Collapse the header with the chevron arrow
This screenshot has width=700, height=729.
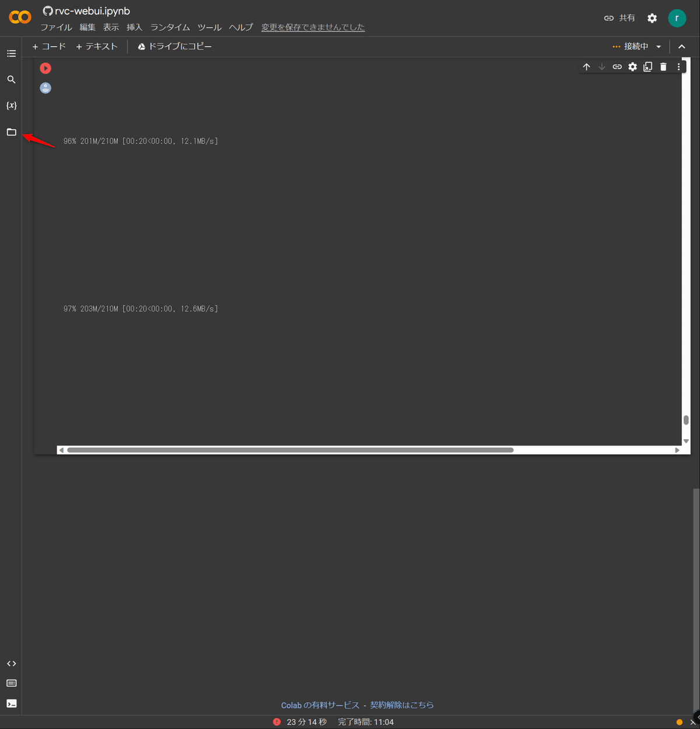click(681, 46)
